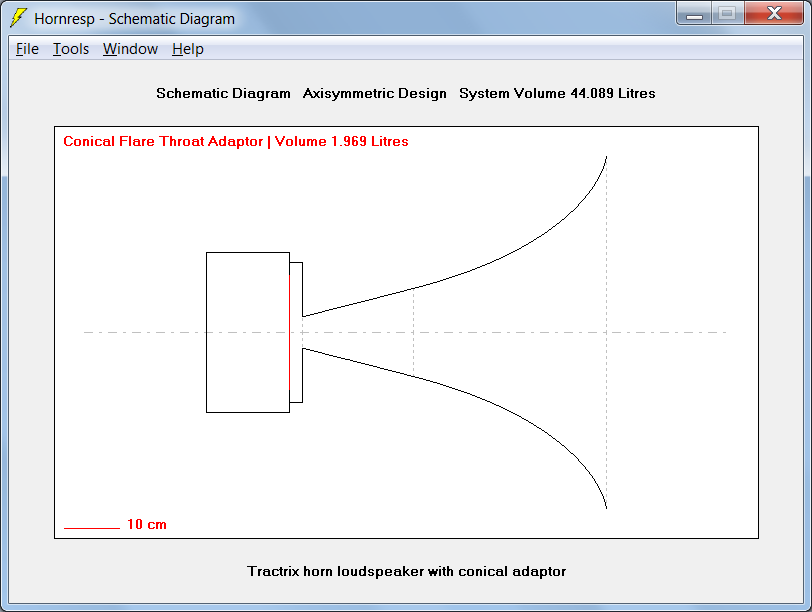This screenshot has width=812, height=612.
Task: Click the 10 cm scale label
Action: pyautogui.click(x=147, y=524)
